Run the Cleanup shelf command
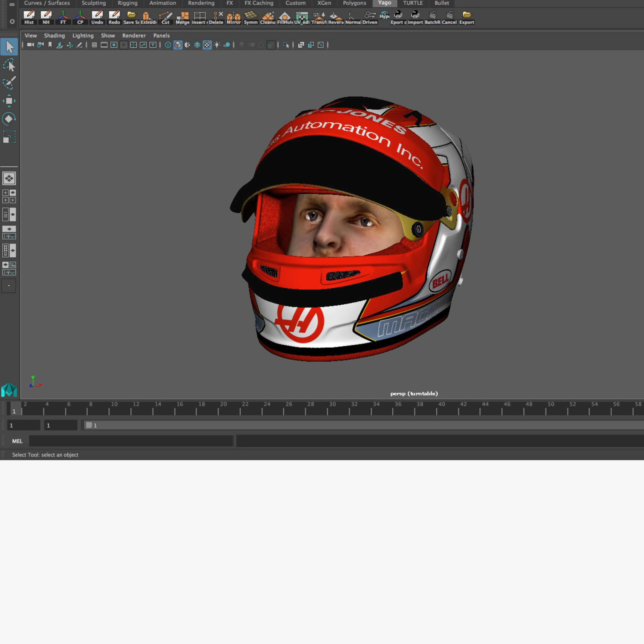Viewport: 644px width, 644px height. pyautogui.click(x=268, y=18)
